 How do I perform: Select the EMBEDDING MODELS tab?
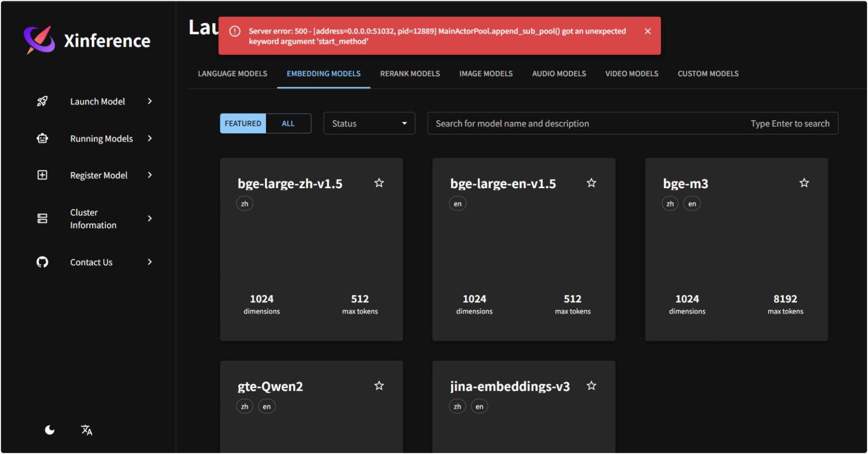(x=324, y=74)
